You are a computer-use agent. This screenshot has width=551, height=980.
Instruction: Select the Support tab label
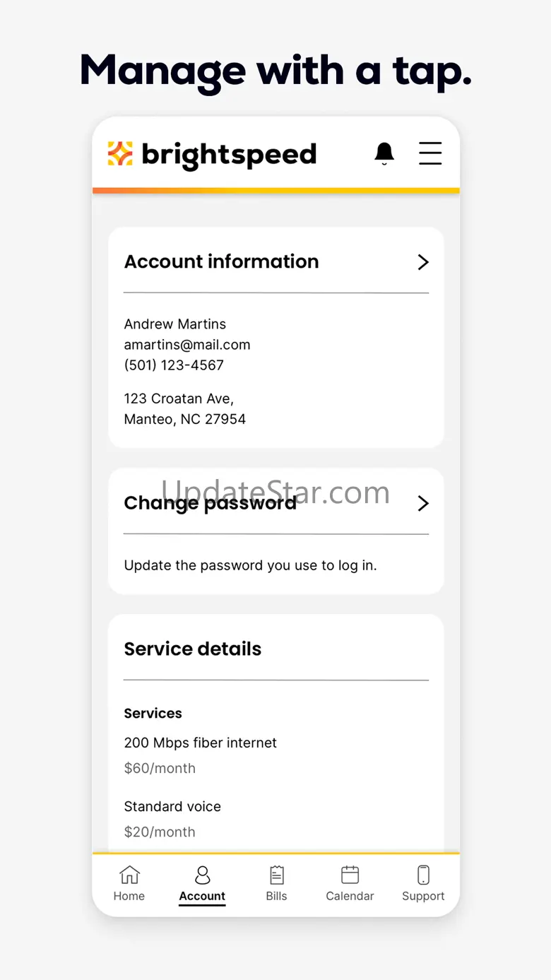423,896
